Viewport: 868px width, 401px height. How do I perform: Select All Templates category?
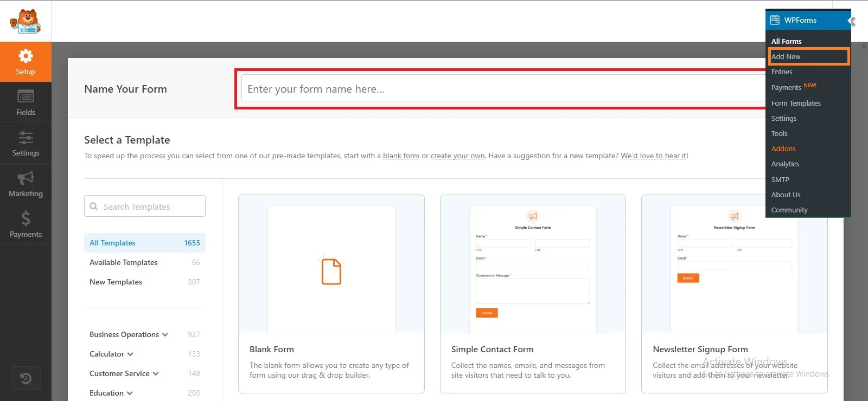[145, 243]
